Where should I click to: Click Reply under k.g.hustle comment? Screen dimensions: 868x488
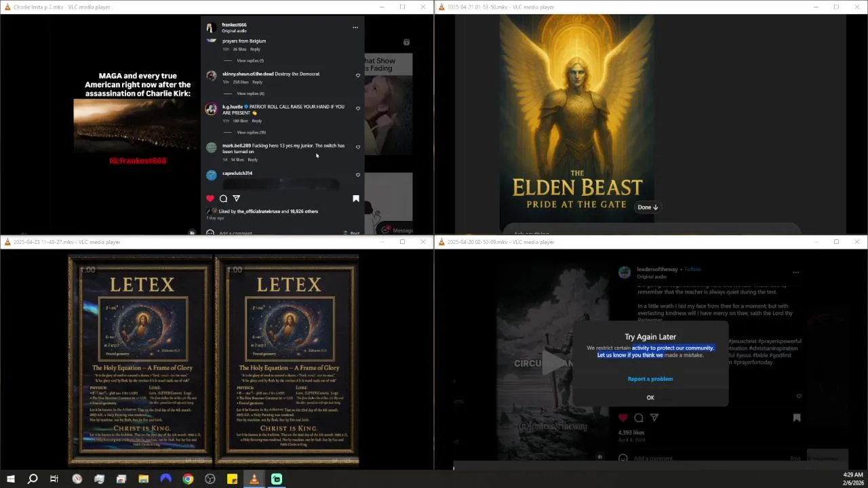[x=256, y=121]
